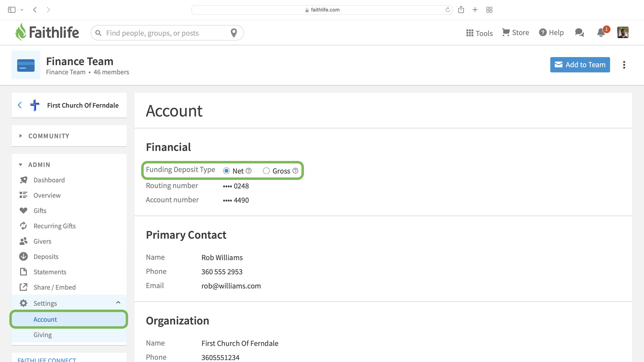Screen dimensions: 644x362
Task: Go back in the browser history
Action: click(35, 10)
